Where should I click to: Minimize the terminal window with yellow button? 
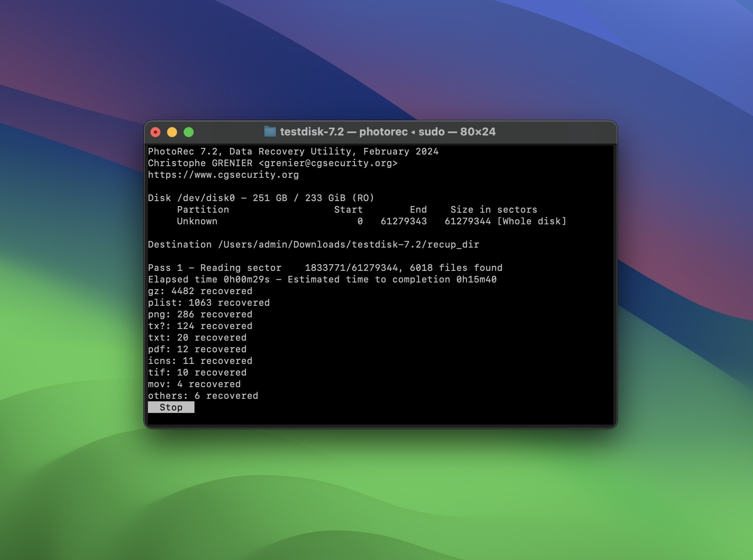pyautogui.click(x=172, y=132)
